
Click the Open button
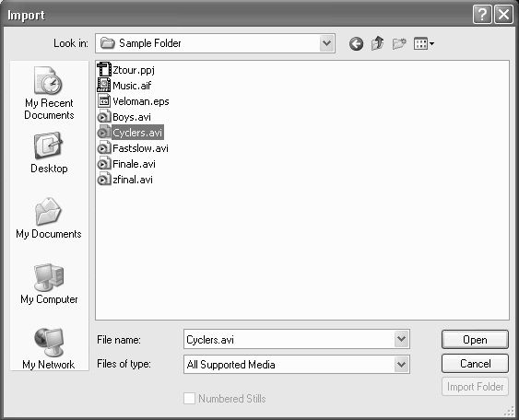pyautogui.click(x=475, y=340)
